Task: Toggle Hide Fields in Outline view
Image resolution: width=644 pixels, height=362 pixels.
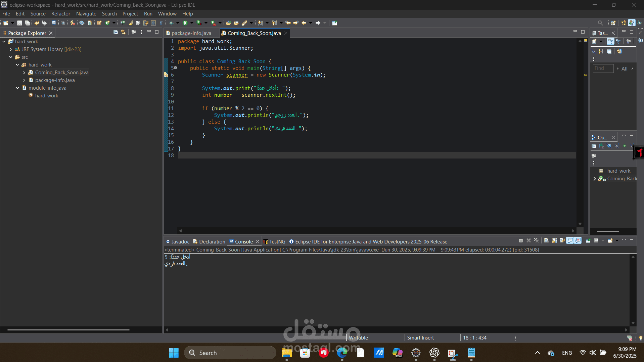Action: click(x=609, y=146)
